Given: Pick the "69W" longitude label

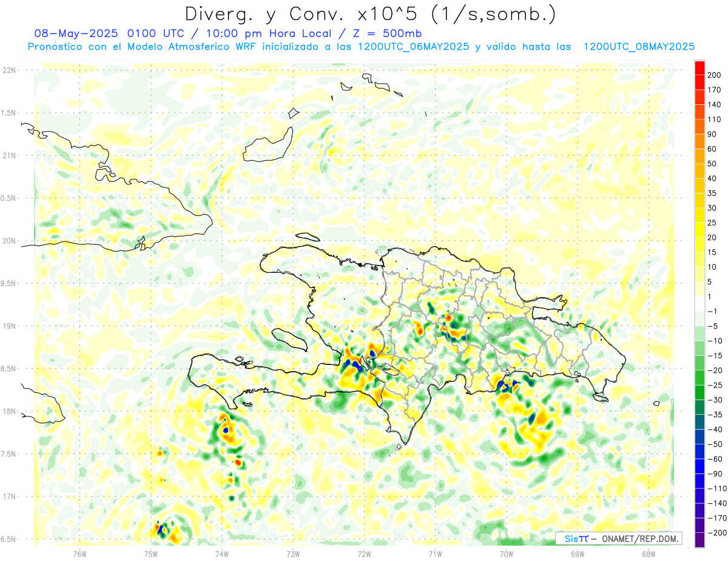Looking at the screenshot, I should click(x=578, y=554).
